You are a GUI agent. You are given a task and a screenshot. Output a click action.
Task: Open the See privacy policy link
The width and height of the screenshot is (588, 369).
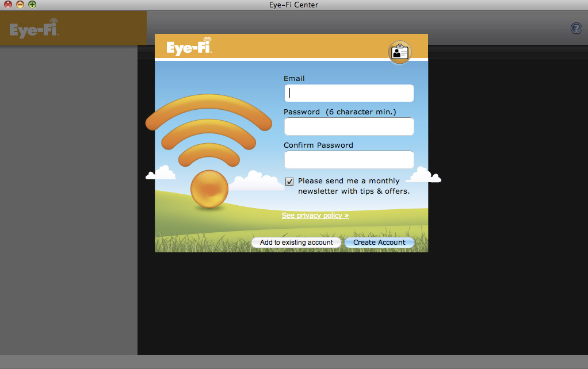coord(315,216)
